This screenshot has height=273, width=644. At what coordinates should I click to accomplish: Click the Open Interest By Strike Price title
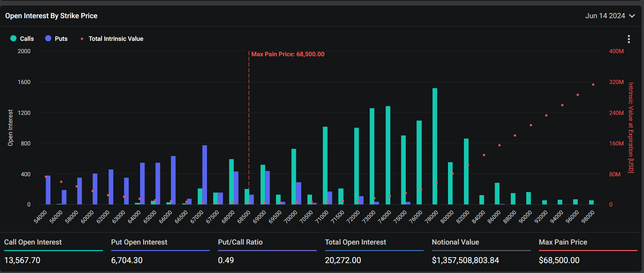51,16
